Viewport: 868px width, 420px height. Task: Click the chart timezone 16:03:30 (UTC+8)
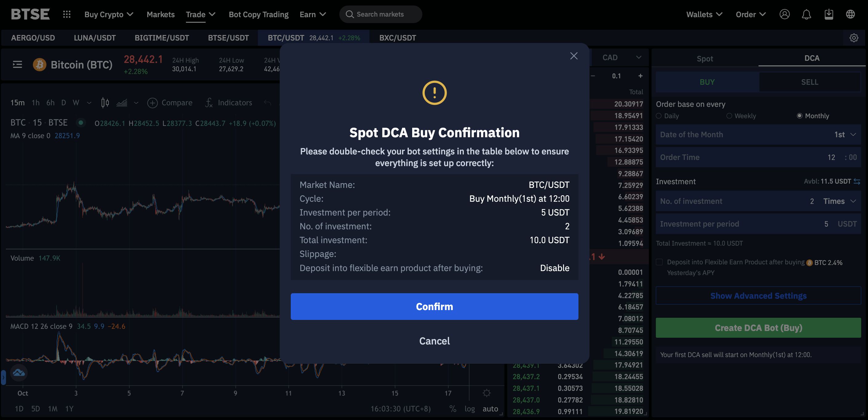[400, 409]
